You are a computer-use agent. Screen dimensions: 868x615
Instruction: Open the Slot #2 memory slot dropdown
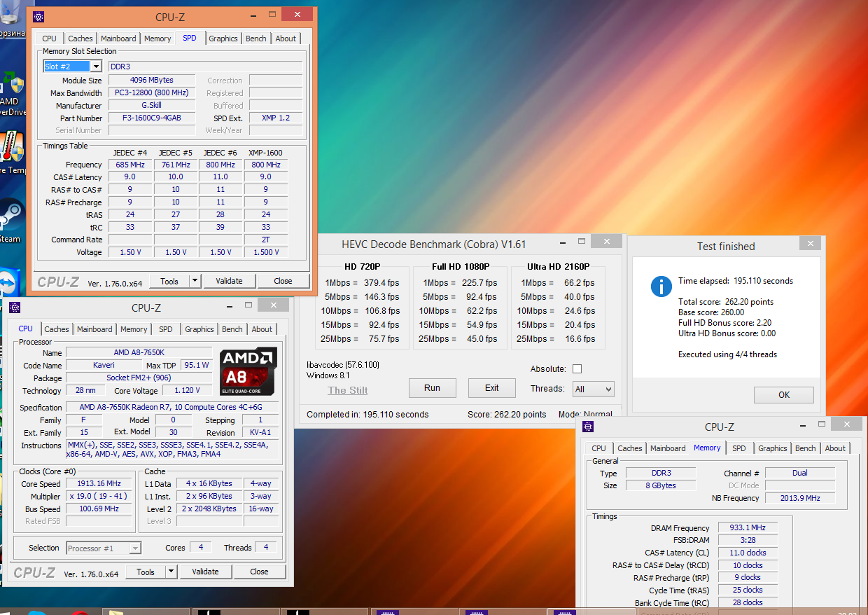click(96, 67)
